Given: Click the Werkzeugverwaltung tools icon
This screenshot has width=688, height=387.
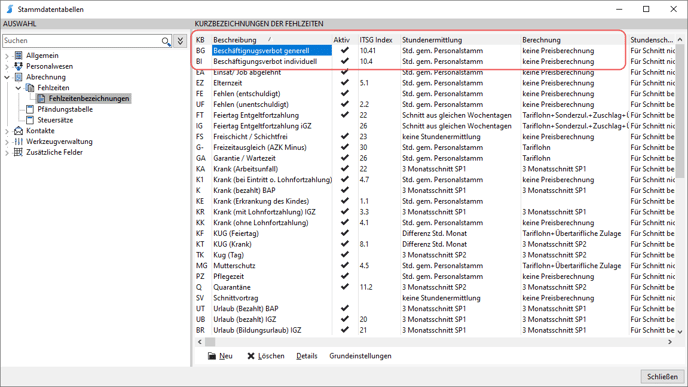Looking at the screenshot, I should 18,141.
